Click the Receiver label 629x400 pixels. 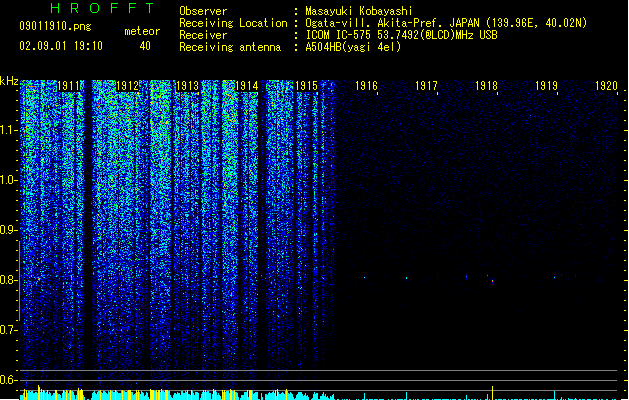[203, 35]
